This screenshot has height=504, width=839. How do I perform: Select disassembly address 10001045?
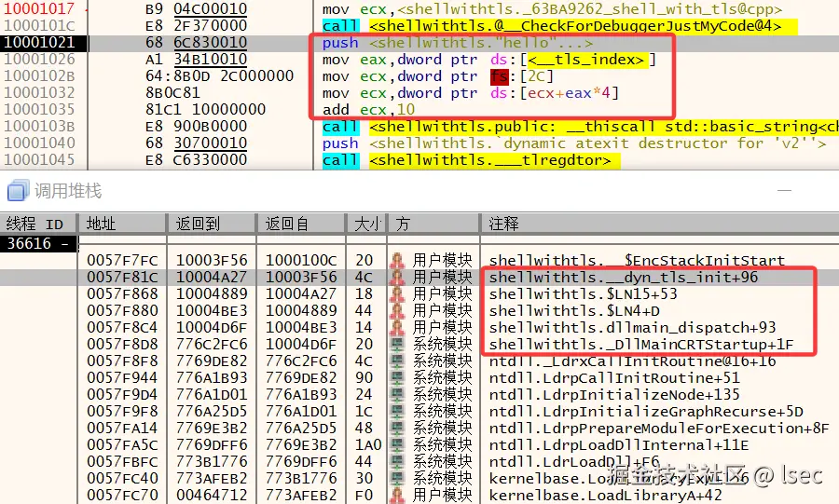pos(39,160)
